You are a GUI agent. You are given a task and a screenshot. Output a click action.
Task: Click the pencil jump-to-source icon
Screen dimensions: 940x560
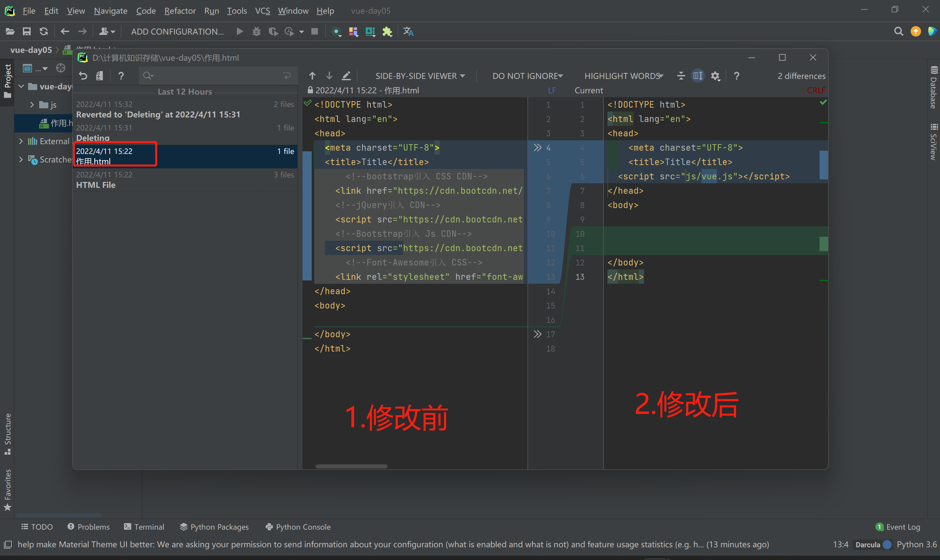[x=346, y=76]
